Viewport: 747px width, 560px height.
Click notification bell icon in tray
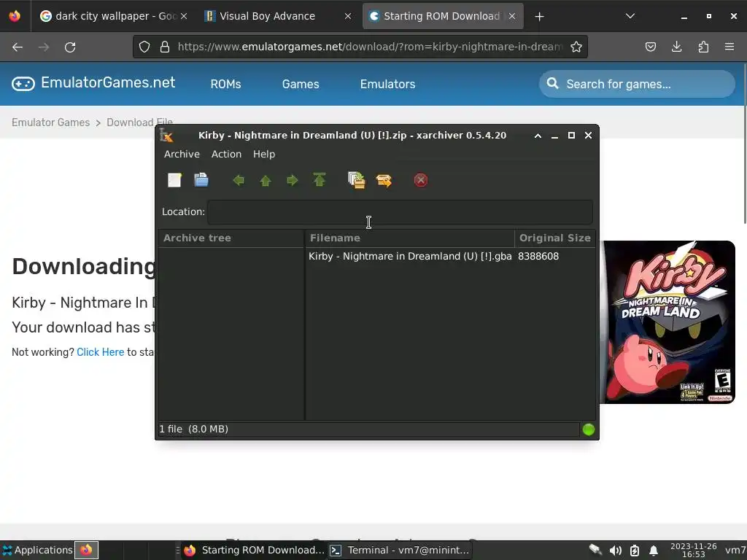pos(654,551)
